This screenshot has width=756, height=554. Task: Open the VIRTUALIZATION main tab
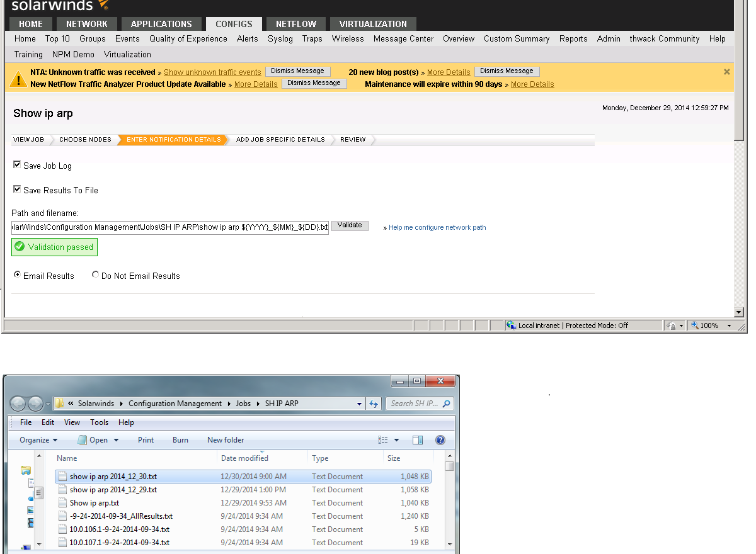[x=373, y=24]
